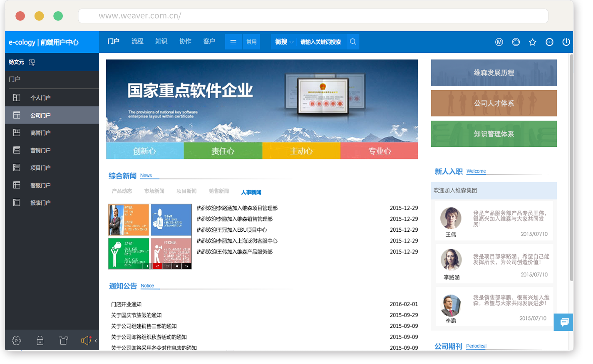Switch to the 流程 top menu
Viewport: 593px width, 364px height.
pyautogui.click(x=137, y=41)
